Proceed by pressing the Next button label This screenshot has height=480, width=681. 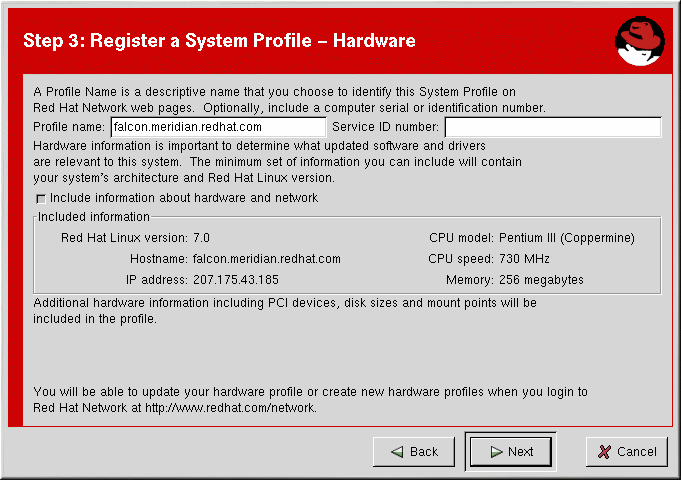click(520, 452)
